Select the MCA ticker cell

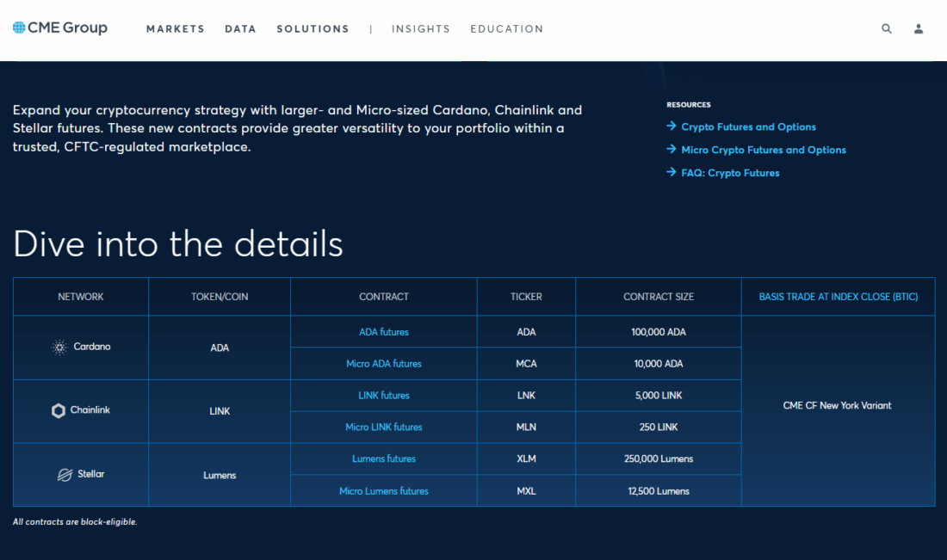526,364
